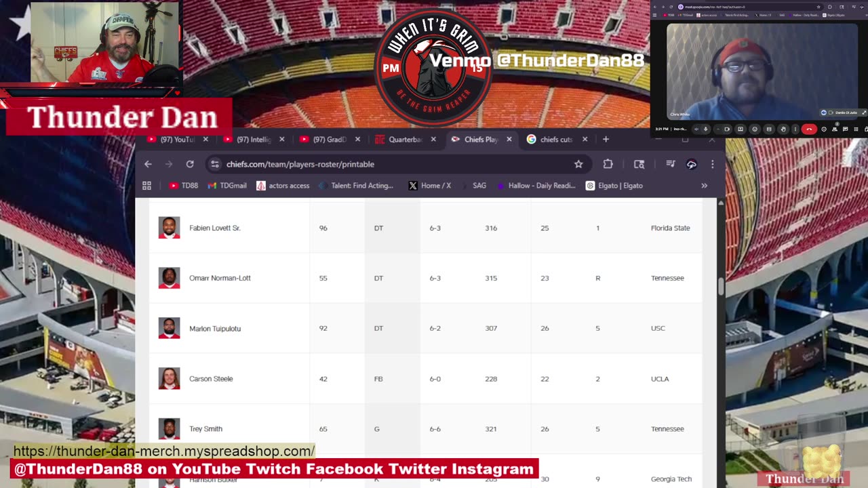Open the TDGmail bookmark
This screenshot has height=488, width=868.
(227, 186)
